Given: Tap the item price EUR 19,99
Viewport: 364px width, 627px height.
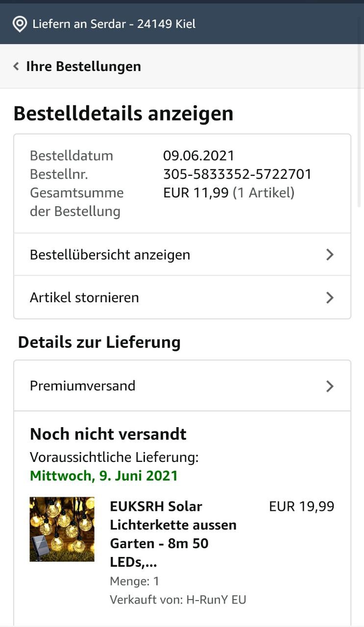Looking at the screenshot, I should tap(302, 506).
